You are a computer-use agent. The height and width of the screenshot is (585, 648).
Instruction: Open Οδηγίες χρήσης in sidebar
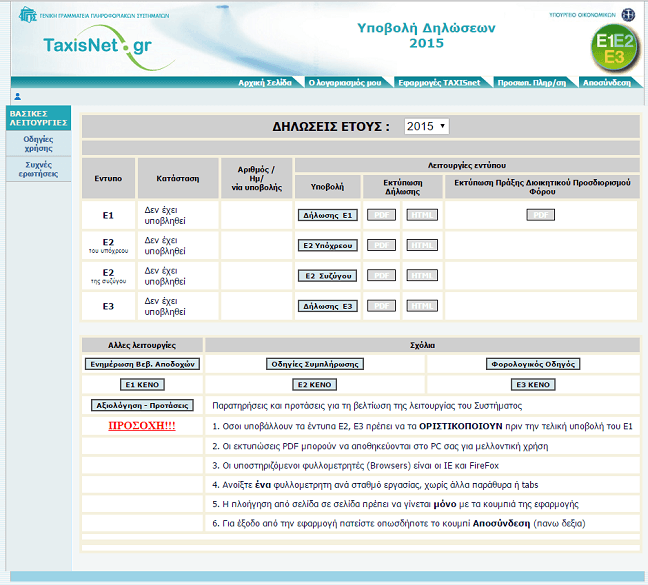[38, 143]
